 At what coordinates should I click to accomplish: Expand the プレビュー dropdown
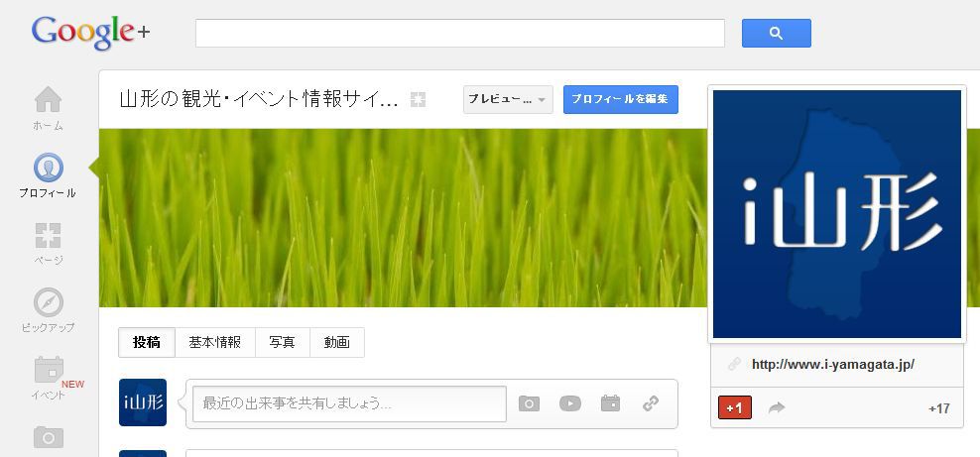pyautogui.click(x=508, y=99)
